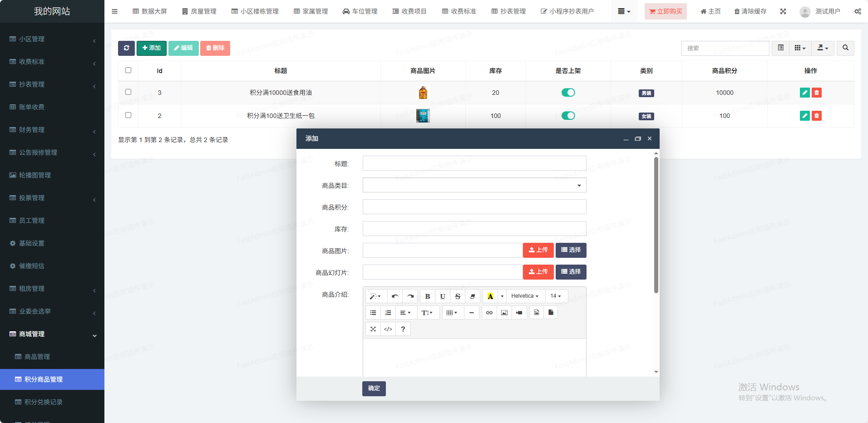868x423 pixels.
Task: Open the code view in the editor
Action: click(x=388, y=329)
